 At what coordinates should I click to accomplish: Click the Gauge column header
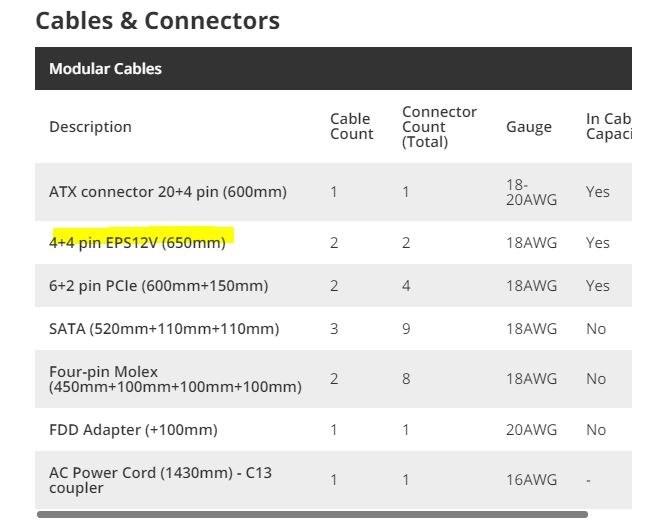click(529, 127)
